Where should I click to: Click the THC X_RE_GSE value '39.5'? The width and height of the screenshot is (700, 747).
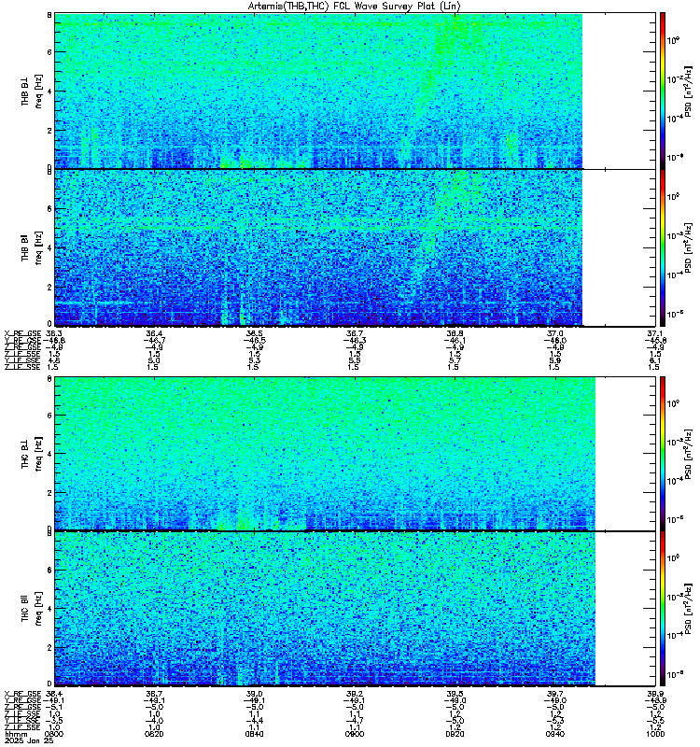click(455, 694)
